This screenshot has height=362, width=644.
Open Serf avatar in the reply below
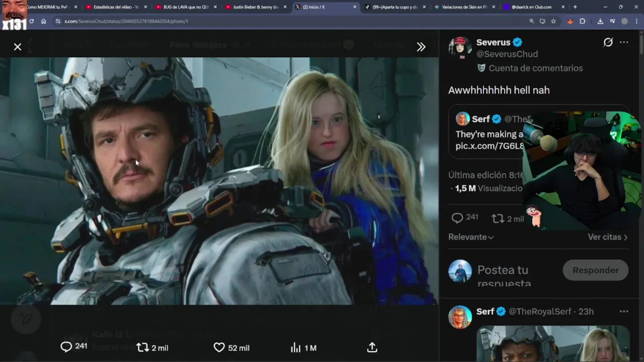460,317
